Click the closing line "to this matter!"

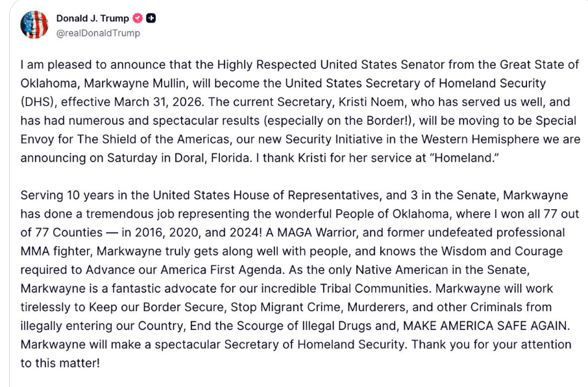[x=60, y=363]
